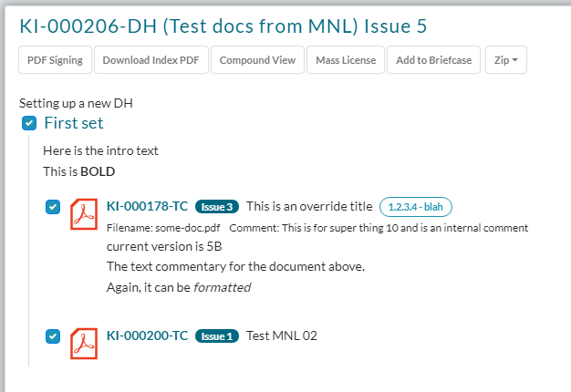Click the PDF icon for KI-000178-TC
Image resolution: width=571 pixels, height=392 pixels.
pyautogui.click(x=85, y=214)
